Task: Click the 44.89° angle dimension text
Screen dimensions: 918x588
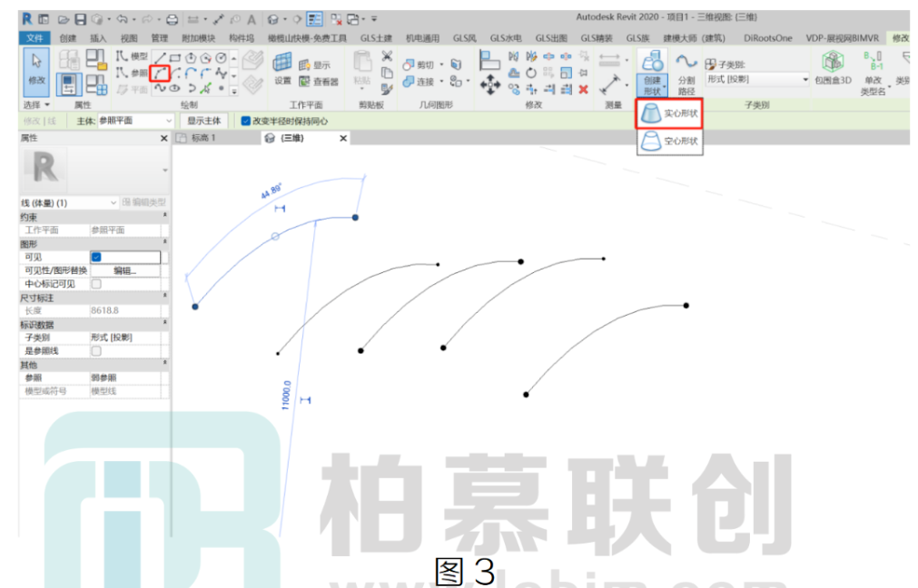Action: pos(271,191)
